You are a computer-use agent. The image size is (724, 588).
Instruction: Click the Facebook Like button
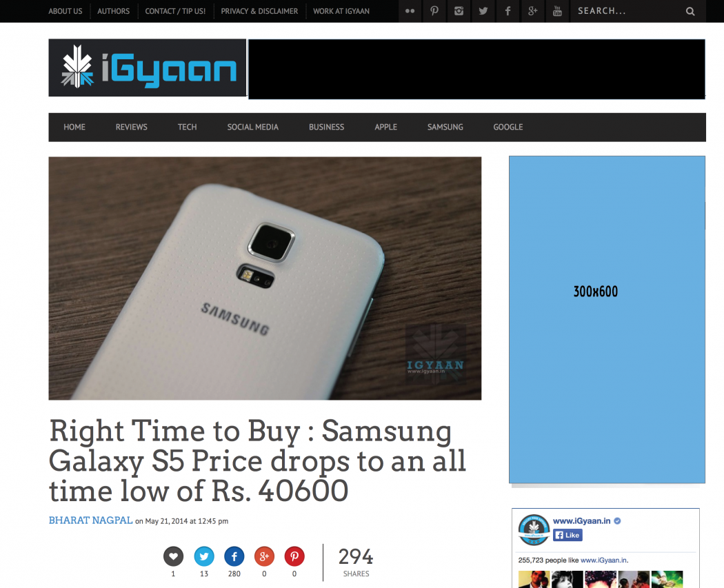click(567, 535)
